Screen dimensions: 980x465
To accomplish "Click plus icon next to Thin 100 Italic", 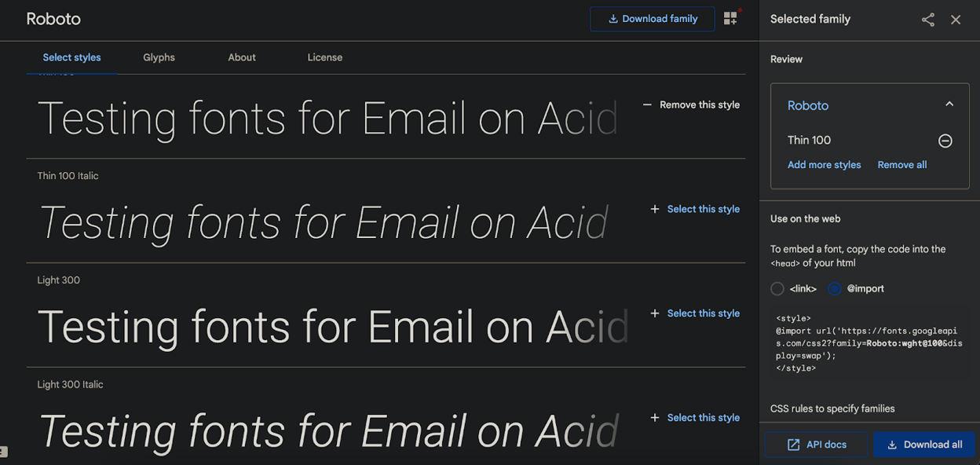I will coord(654,209).
